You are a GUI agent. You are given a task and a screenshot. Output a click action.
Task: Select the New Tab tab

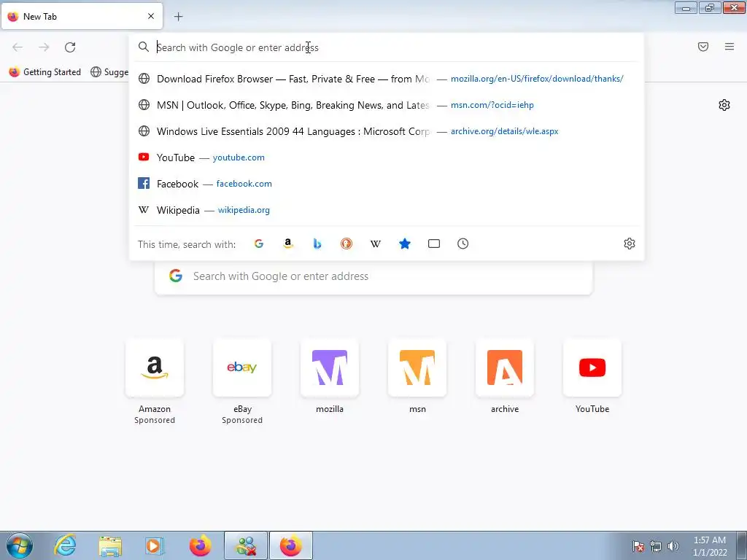tap(82, 16)
